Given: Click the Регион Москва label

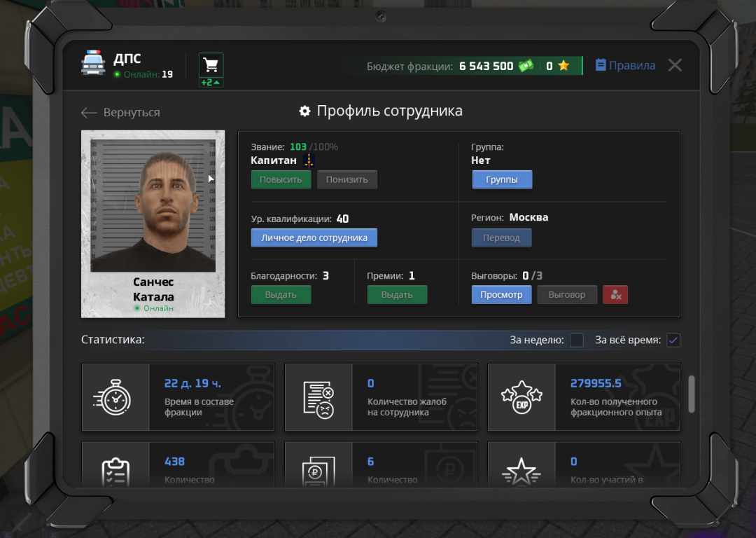Looking at the screenshot, I should click(510, 218).
